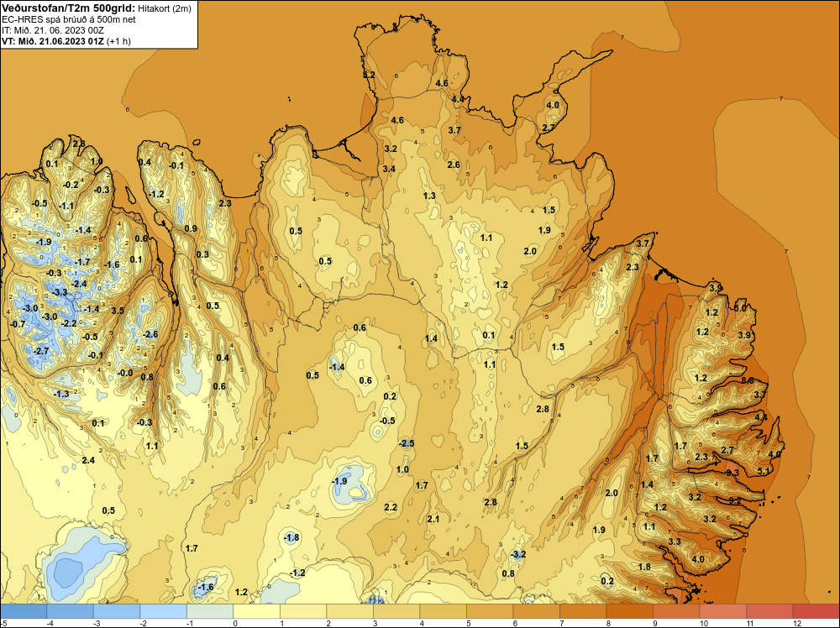Viewport: 840px width, 628px height.
Task: Select the legend swatch between 4 and 5
Action: click(x=443, y=611)
